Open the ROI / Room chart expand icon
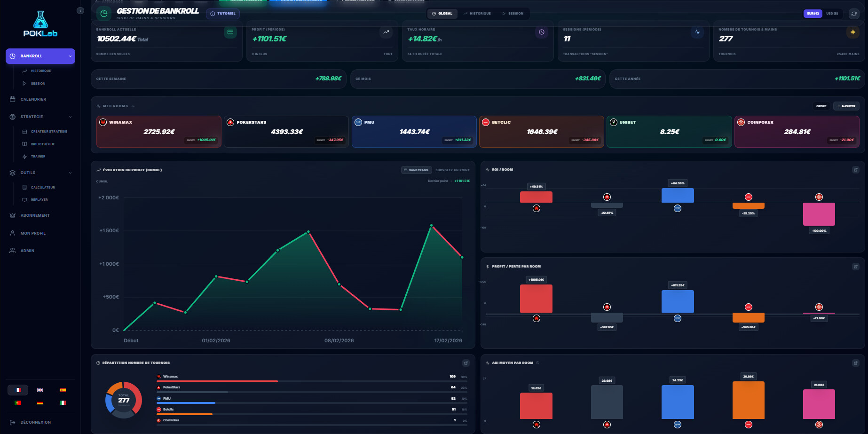The width and height of the screenshot is (868, 434). (x=855, y=170)
